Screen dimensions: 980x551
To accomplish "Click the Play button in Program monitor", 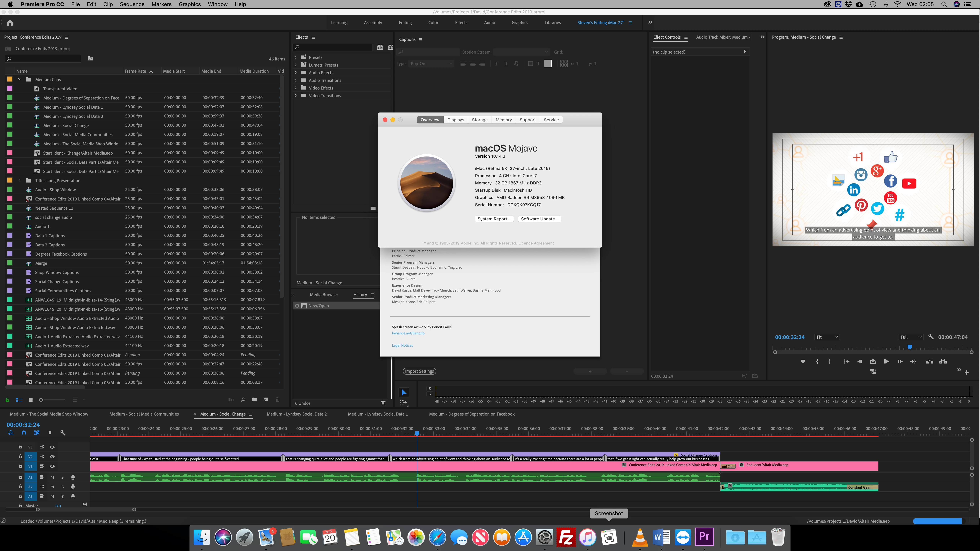I will pos(886,362).
